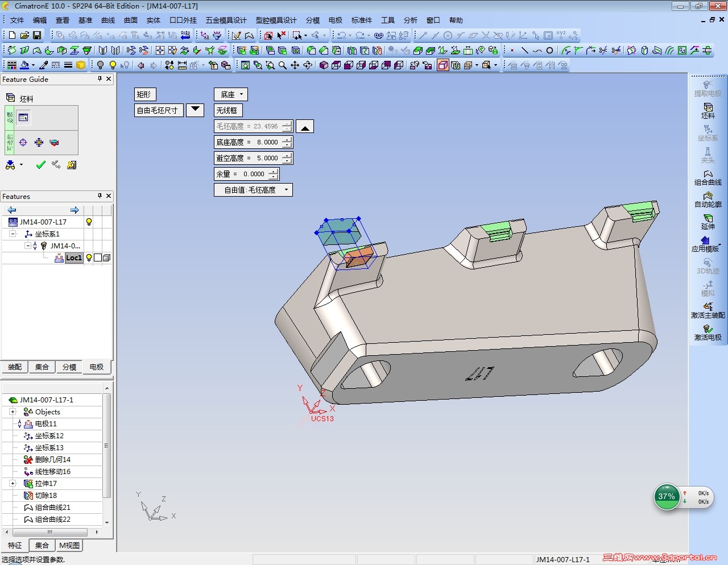Click 激活电极 in the right sidebar
Viewport: 728px width, 565px height.
[708, 333]
